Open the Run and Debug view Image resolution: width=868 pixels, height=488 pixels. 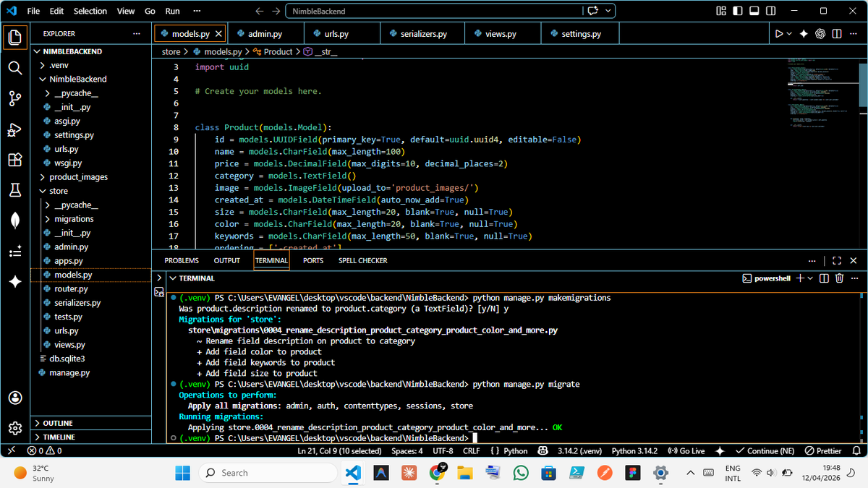coord(15,129)
